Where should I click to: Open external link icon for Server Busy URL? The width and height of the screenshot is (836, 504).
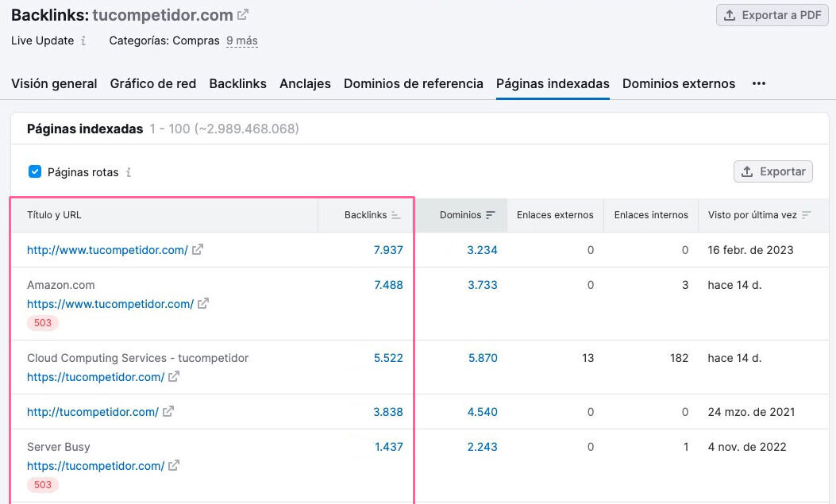click(x=174, y=466)
